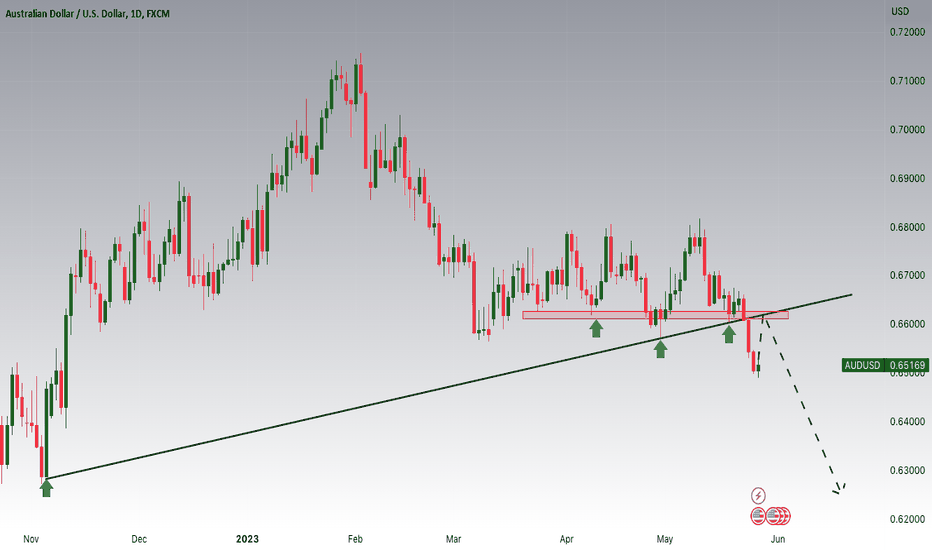Click the 0.64000 price axis label
The width and height of the screenshot is (932, 550).
click(x=907, y=422)
